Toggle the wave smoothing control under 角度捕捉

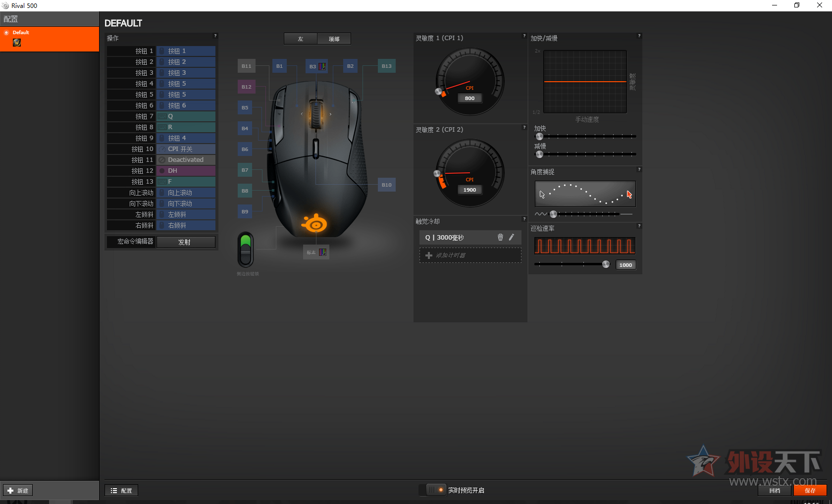[x=553, y=214]
